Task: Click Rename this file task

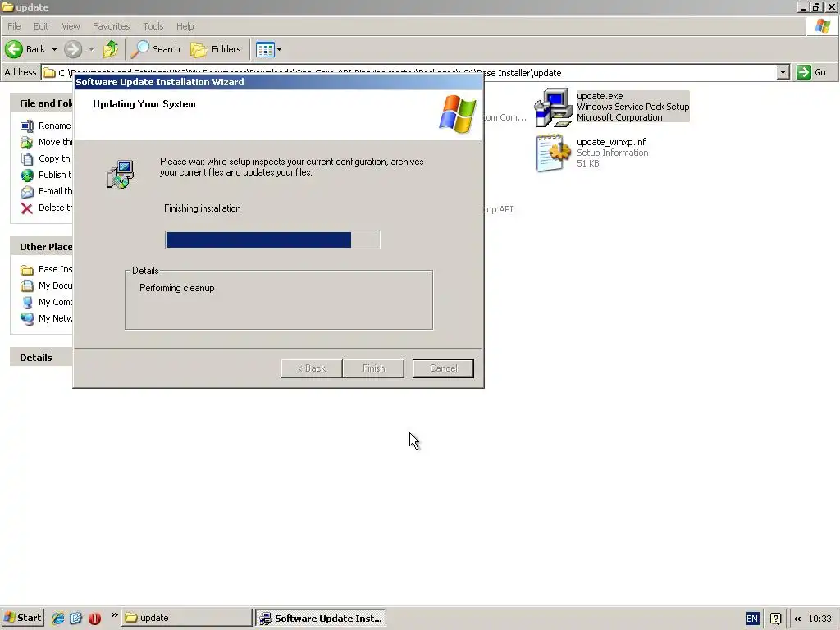Action: [46, 126]
